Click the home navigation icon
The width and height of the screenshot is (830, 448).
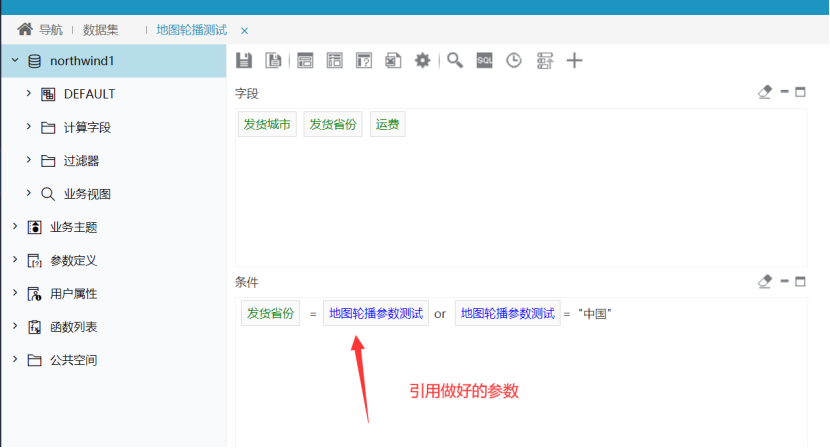coord(25,29)
